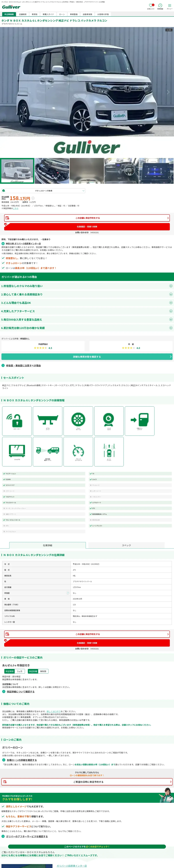Click ご希望の日時に来店予約する button

87,782
